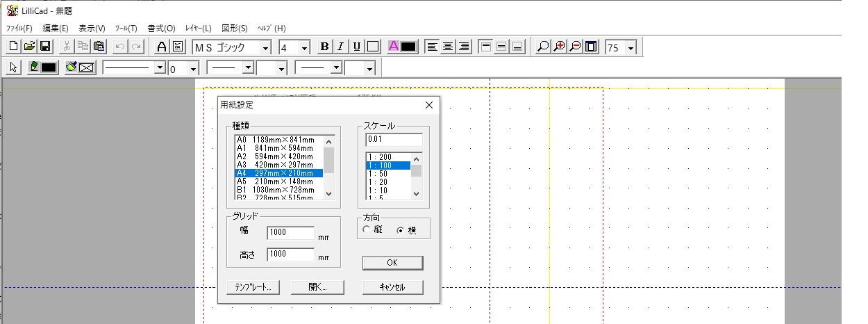Viewport: 868px width, 324px height.
Task: Open the line style dropdown
Action: (160, 67)
